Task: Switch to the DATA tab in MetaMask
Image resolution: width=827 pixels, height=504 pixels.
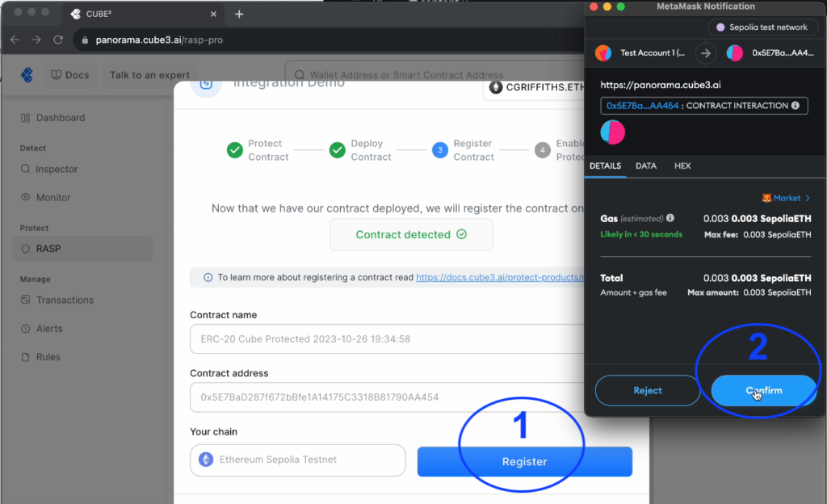Action: 646,166
